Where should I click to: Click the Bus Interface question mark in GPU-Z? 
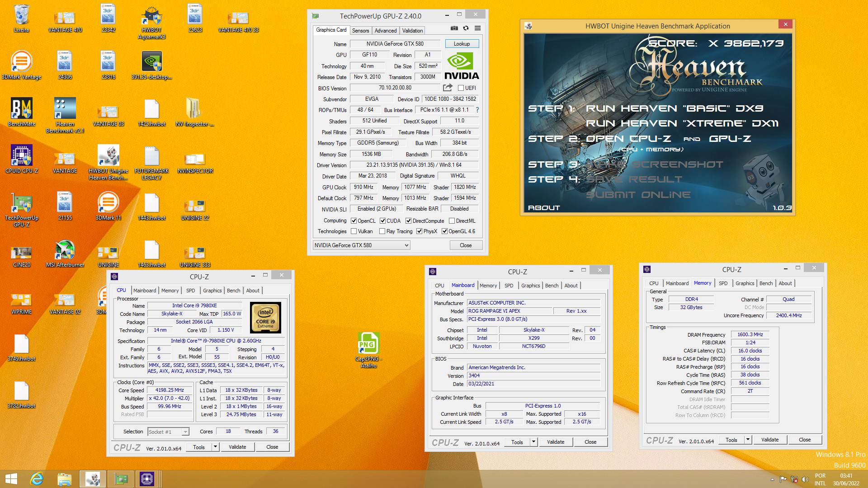pos(477,110)
